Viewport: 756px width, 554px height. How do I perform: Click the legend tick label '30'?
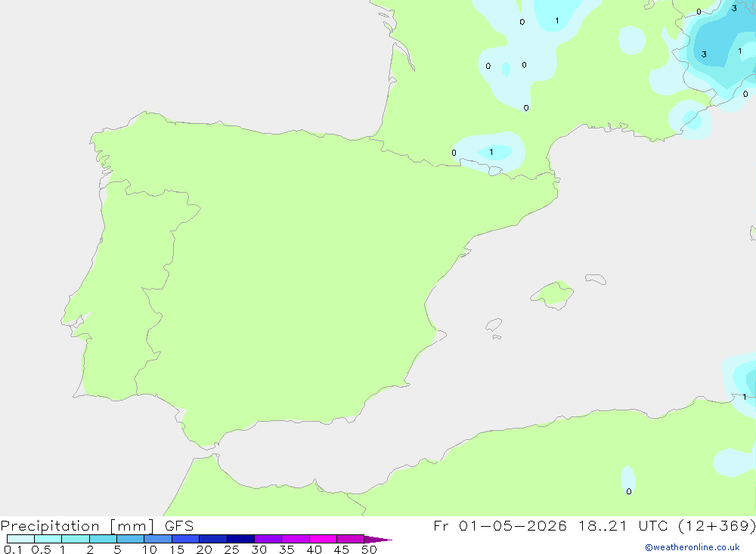259,549
